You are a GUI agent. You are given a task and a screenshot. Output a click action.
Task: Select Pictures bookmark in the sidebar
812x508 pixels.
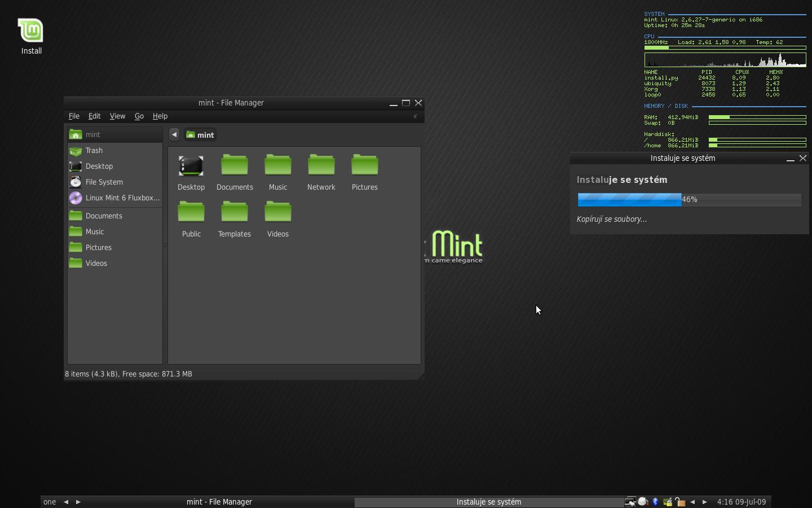point(115,247)
